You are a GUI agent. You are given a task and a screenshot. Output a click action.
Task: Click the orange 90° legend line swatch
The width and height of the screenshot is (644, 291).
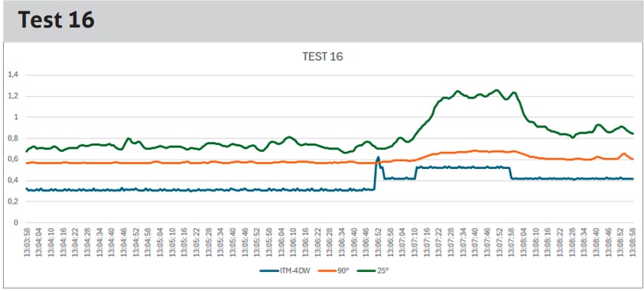(x=327, y=271)
